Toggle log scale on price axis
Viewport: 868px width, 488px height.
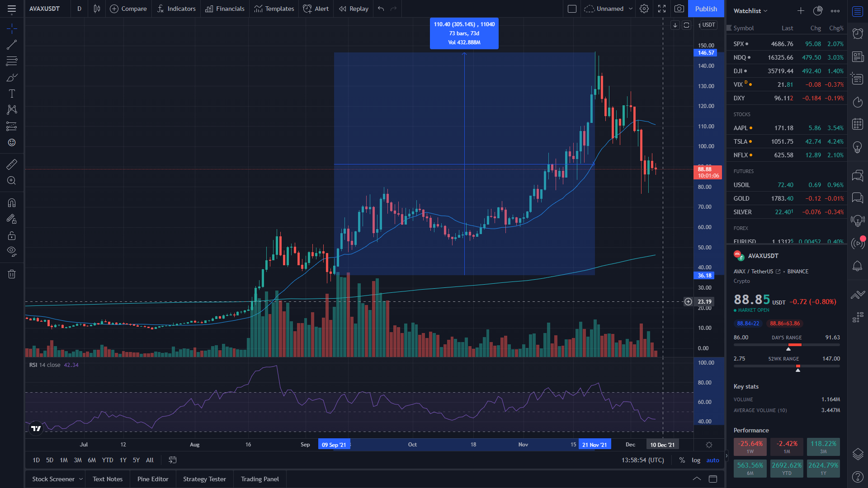(x=696, y=460)
